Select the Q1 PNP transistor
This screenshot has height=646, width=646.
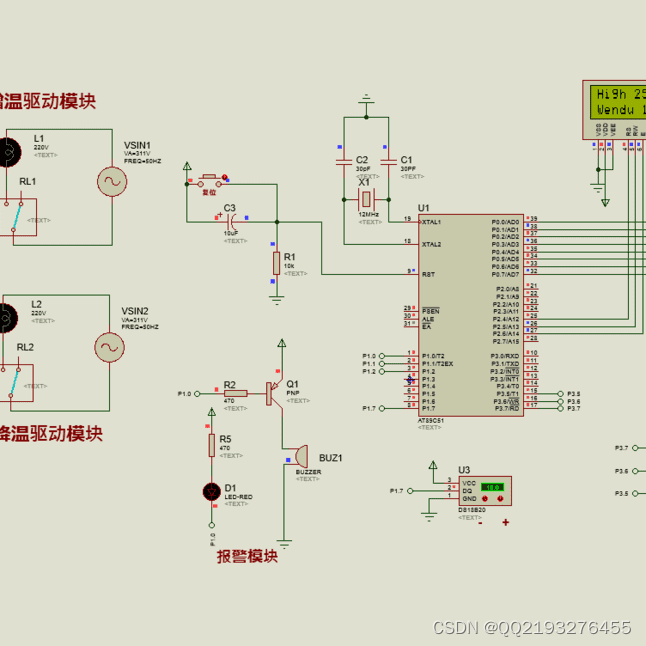[x=274, y=393]
